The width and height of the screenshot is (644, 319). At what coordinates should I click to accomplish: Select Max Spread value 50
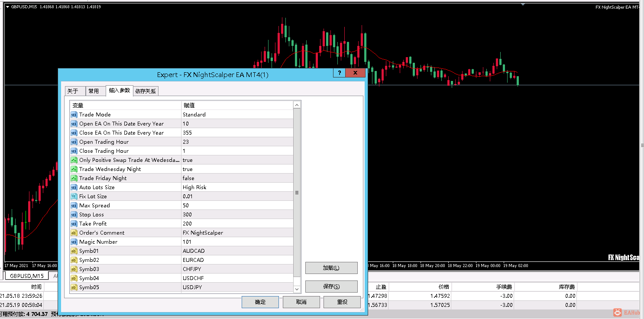click(x=237, y=206)
